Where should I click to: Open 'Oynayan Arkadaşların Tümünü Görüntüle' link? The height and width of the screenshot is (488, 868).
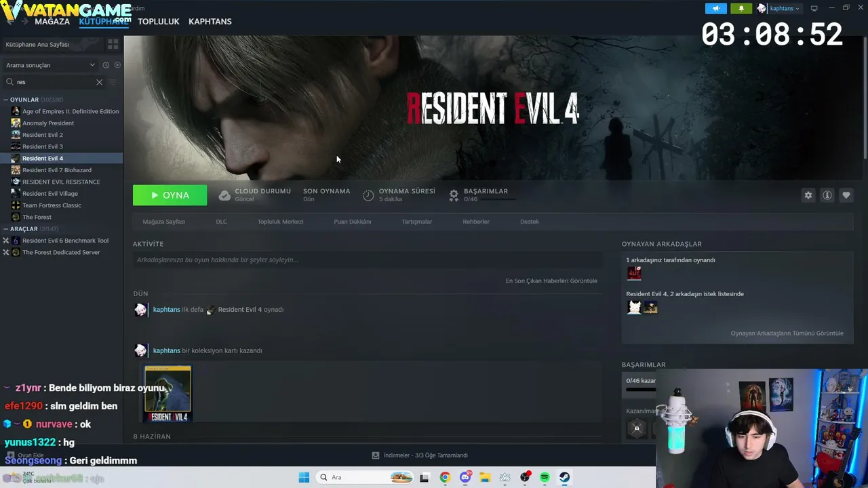pos(787,333)
